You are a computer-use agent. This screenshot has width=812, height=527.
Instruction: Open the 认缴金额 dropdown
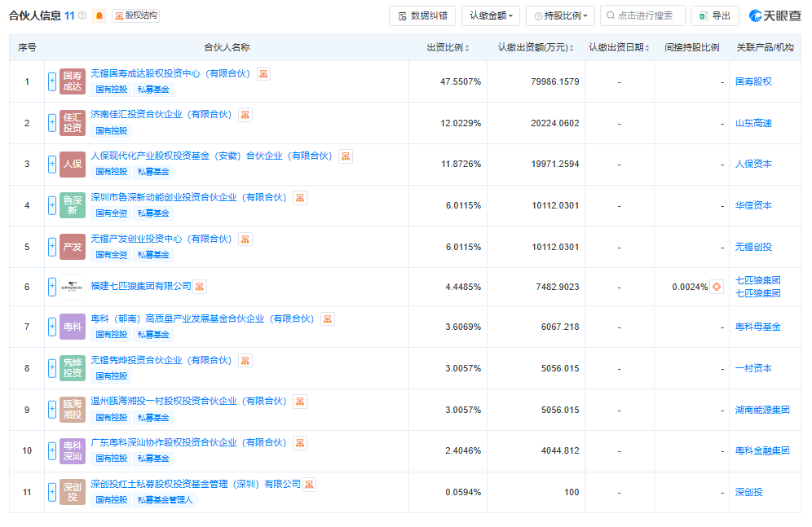coord(490,15)
